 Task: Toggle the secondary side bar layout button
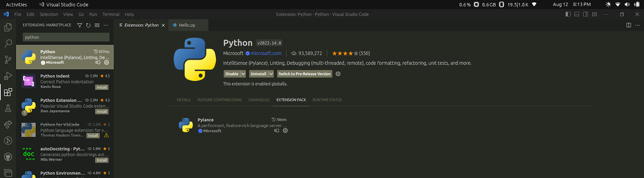(x=586, y=14)
